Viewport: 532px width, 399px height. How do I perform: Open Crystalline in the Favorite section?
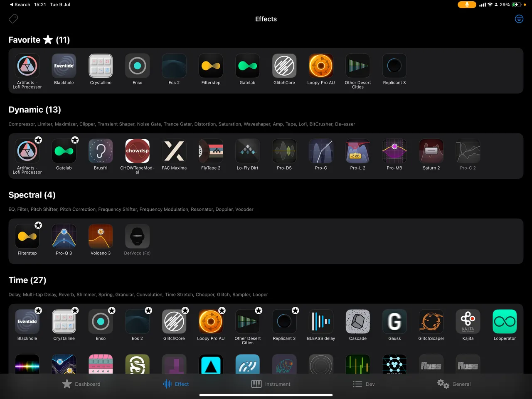pos(101,66)
